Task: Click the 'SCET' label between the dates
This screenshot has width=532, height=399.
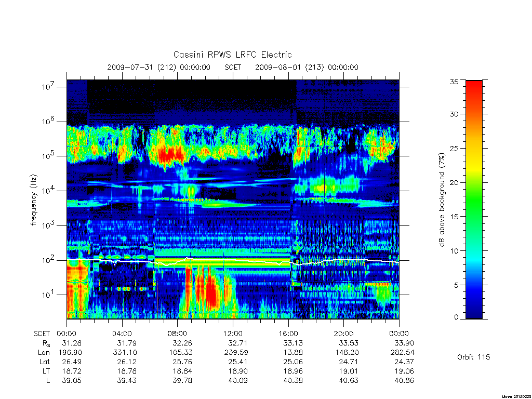Action: 233,67
